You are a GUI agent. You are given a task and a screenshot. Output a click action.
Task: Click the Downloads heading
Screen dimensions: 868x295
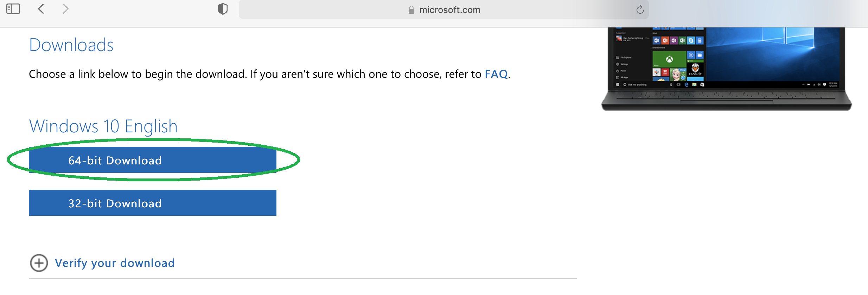click(x=71, y=45)
